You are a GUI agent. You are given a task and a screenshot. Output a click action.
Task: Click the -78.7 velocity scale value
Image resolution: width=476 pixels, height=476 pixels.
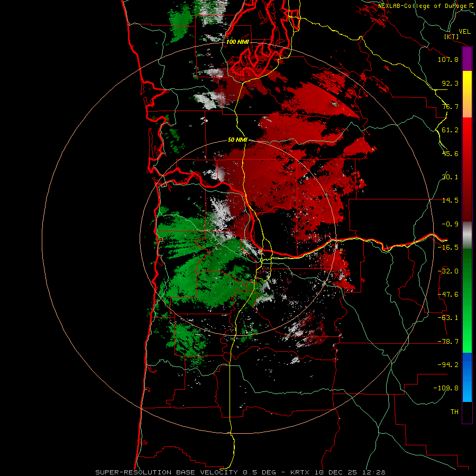coord(448,342)
